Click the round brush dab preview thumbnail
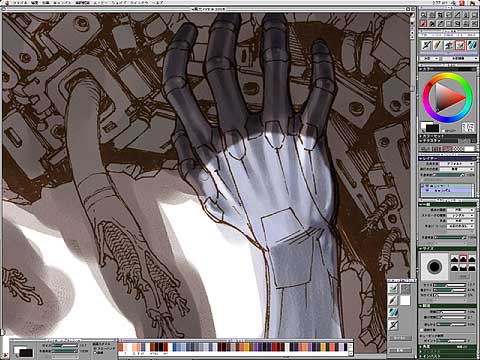Screen dimensions: 480x360 (x=435, y=267)
